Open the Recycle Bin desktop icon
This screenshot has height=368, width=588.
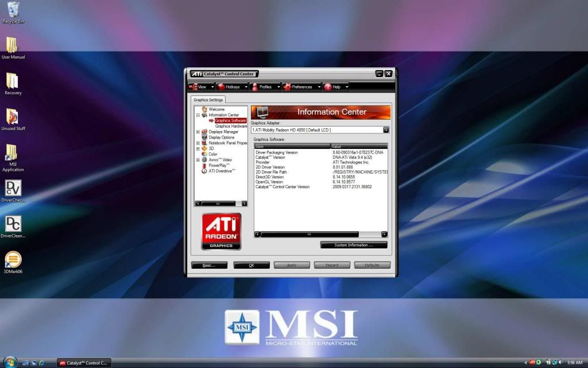pyautogui.click(x=13, y=13)
